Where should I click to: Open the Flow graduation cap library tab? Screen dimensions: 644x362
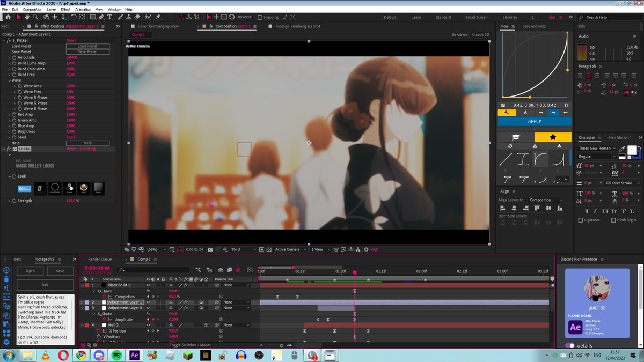click(x=516, y=137)
